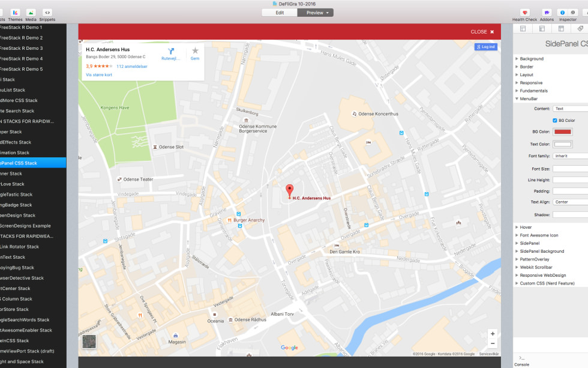The image size is (588, 368).
Task: Expand the Background section
Action: pos(517,59)
